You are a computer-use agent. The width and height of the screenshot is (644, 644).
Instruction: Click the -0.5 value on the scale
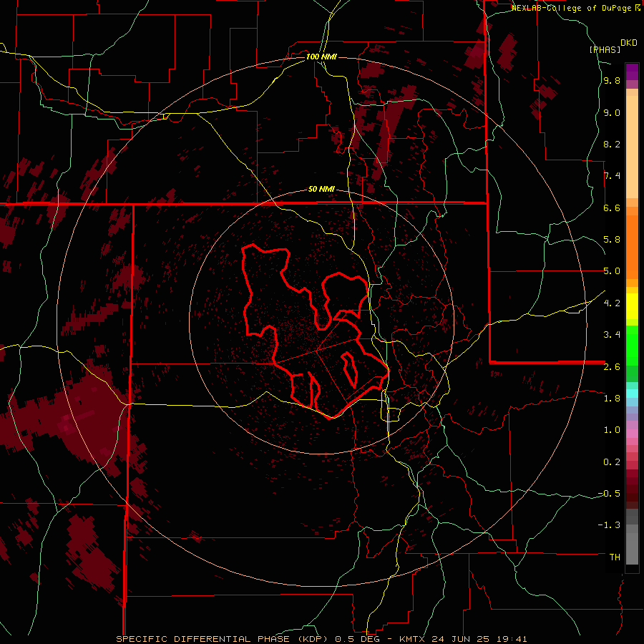[609, 493]
